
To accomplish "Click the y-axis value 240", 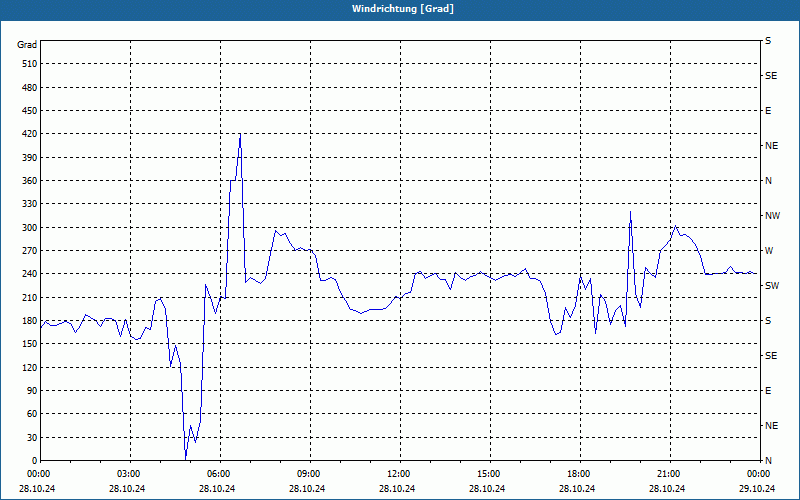I will coord(30,274).
